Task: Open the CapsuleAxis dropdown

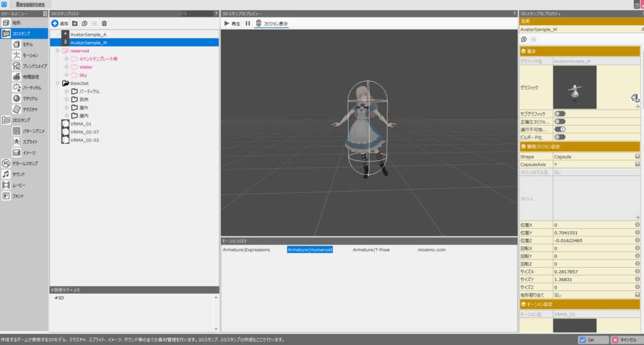Action: point(637,164)
